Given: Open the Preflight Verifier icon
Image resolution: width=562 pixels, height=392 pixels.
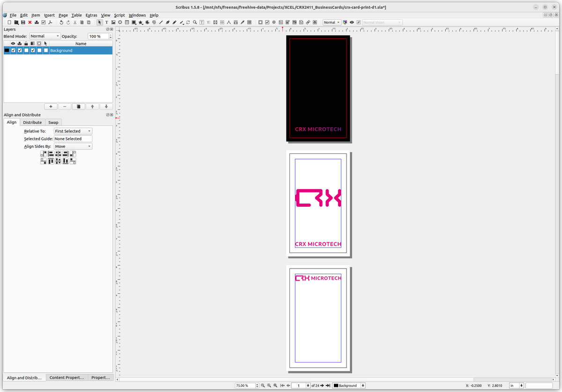Looking at the screenshot, I should (x=43, y=22).
